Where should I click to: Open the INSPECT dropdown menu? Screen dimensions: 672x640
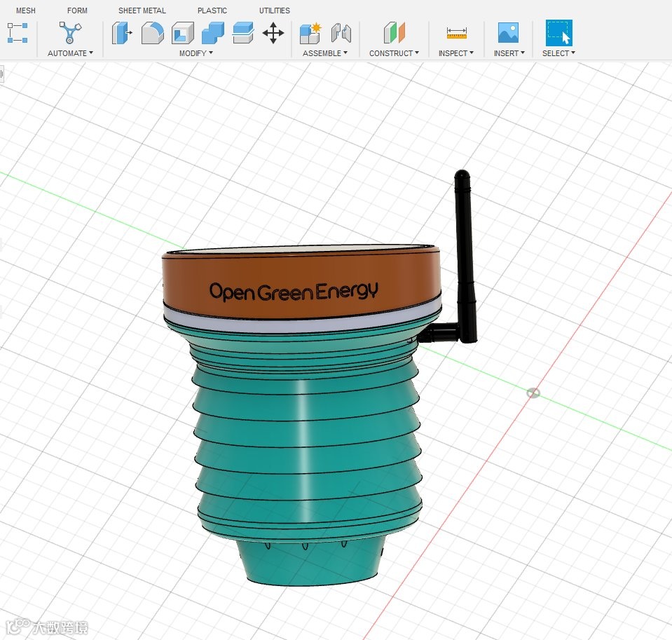(x=456, y=53)
